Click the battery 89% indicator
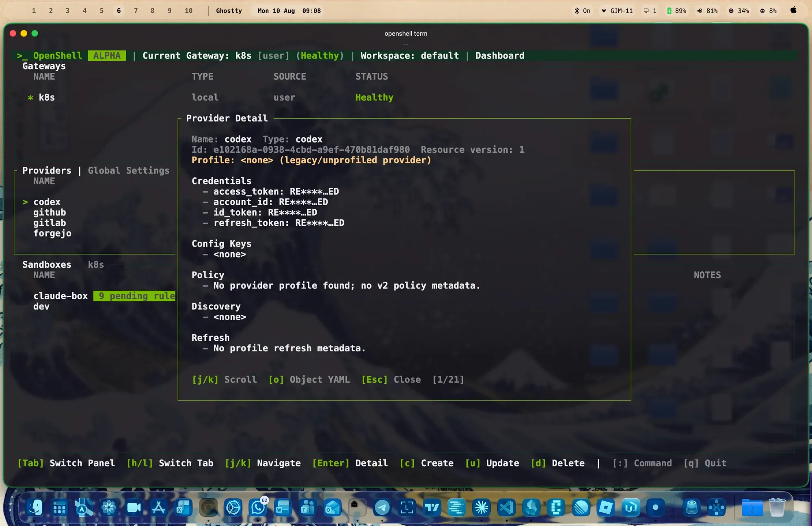The width and height of the screenshot is (812, 526). coord(676,11)
